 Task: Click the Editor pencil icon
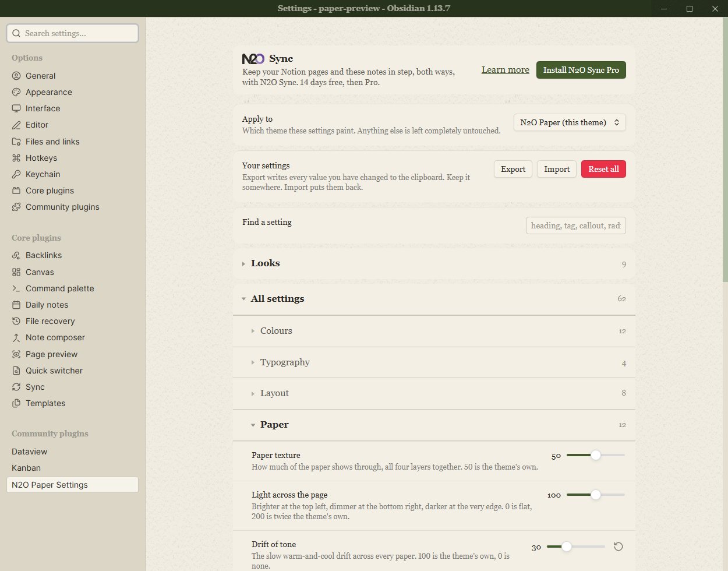click(x=16, y=125)
